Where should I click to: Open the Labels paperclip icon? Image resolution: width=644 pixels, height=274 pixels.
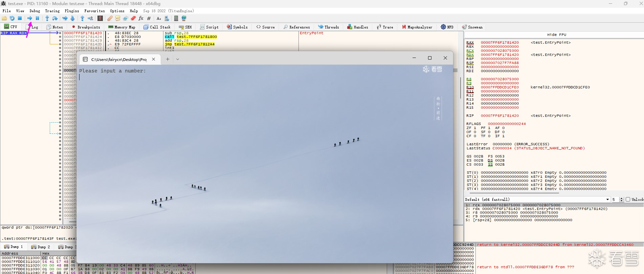click(126, 18)
